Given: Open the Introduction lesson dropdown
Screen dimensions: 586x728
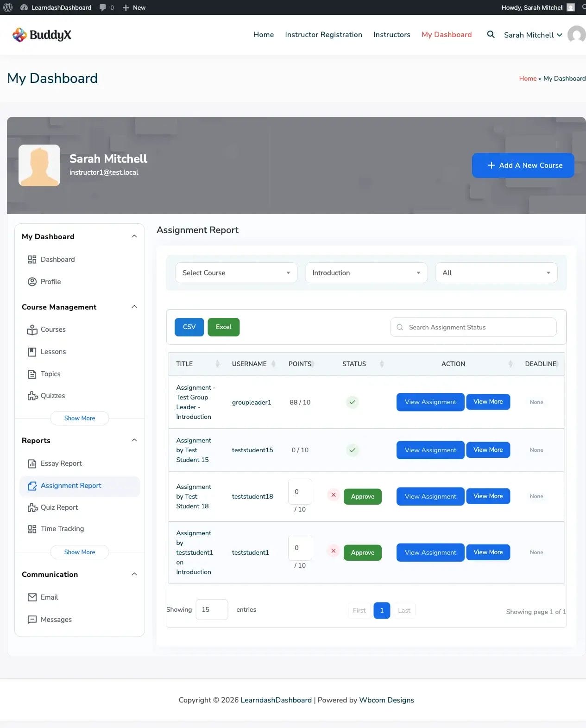Looking at the screenshot, I should click(366, 273).
